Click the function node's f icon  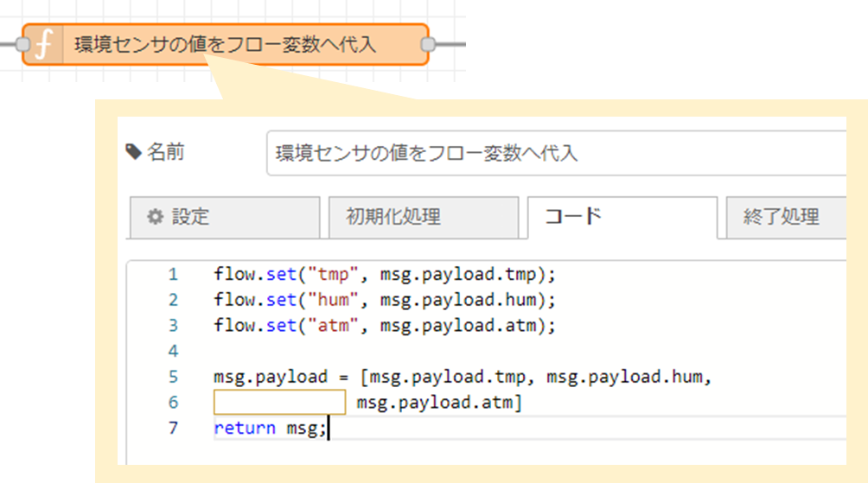[44, 44]
